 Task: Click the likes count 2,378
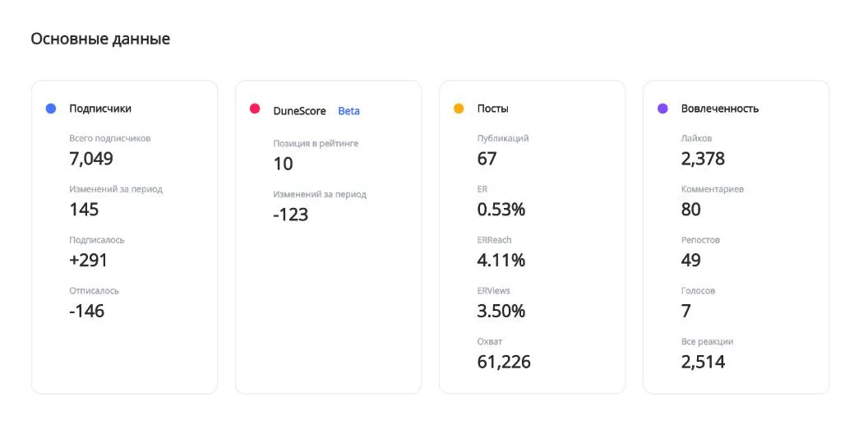pos(703,159)
